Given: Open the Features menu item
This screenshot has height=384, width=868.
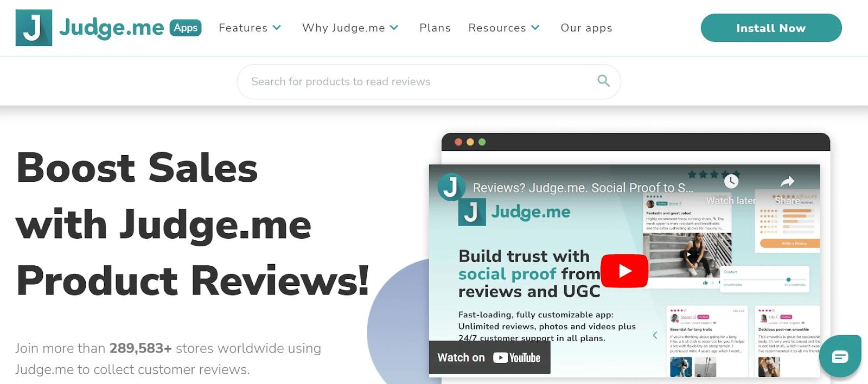Looking at the screenshot, I should [243, 28].
